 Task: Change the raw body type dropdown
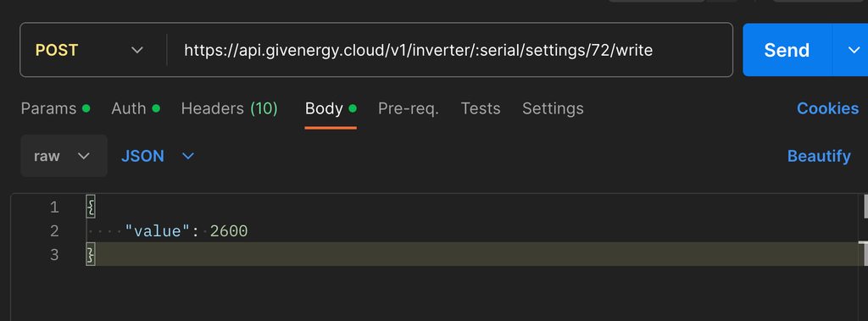(64, 156)
